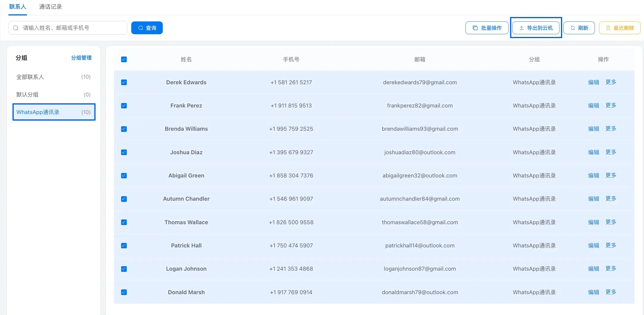Open 更多 menu for Derek Edwards
Image resolution: width=644 pixels, height=315 pixels.
[x=611, y=82]
